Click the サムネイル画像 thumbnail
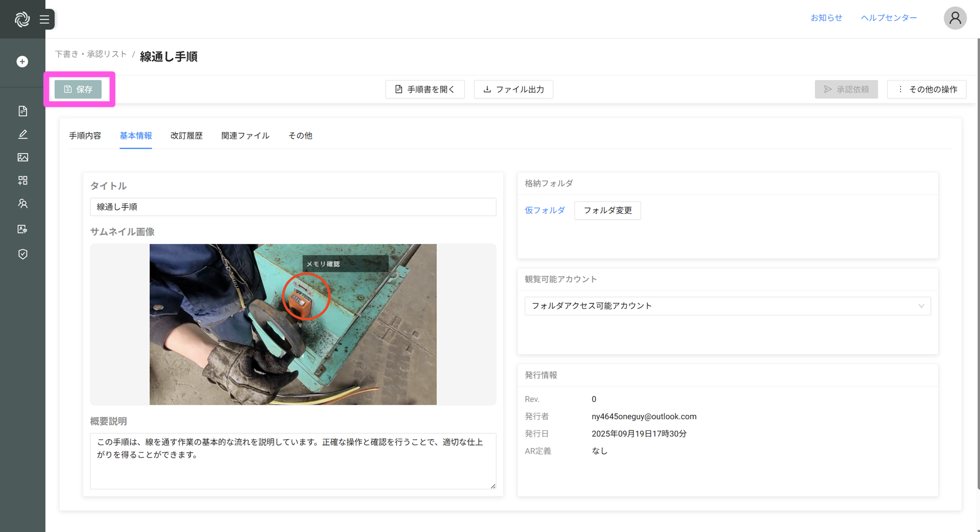This screenshot has height=532, width=980. (293, 324)
